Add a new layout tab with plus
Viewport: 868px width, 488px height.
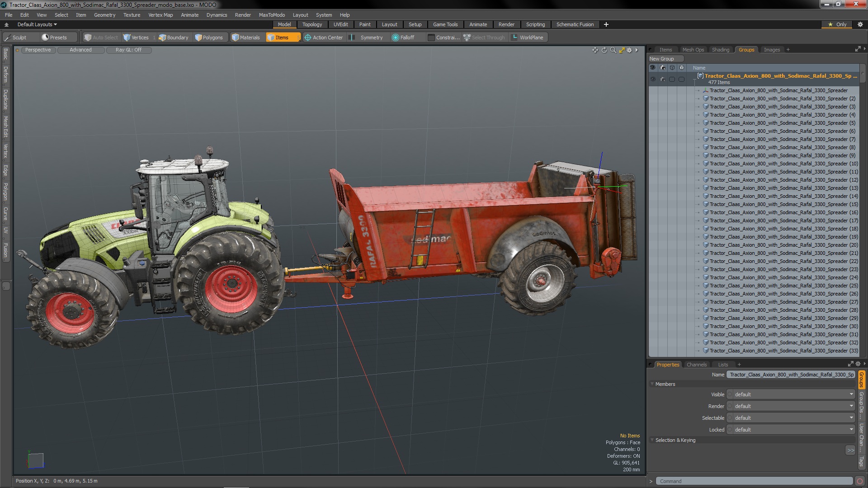[606, 24]
